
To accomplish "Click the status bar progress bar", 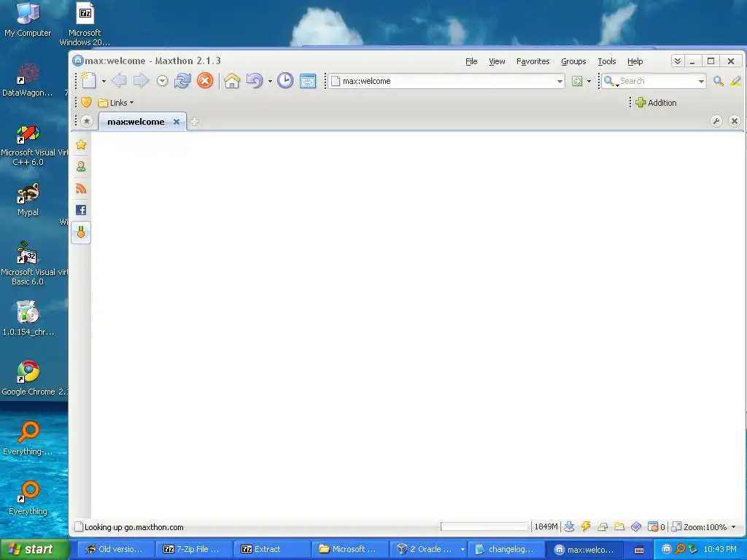I will pos(484,526).
